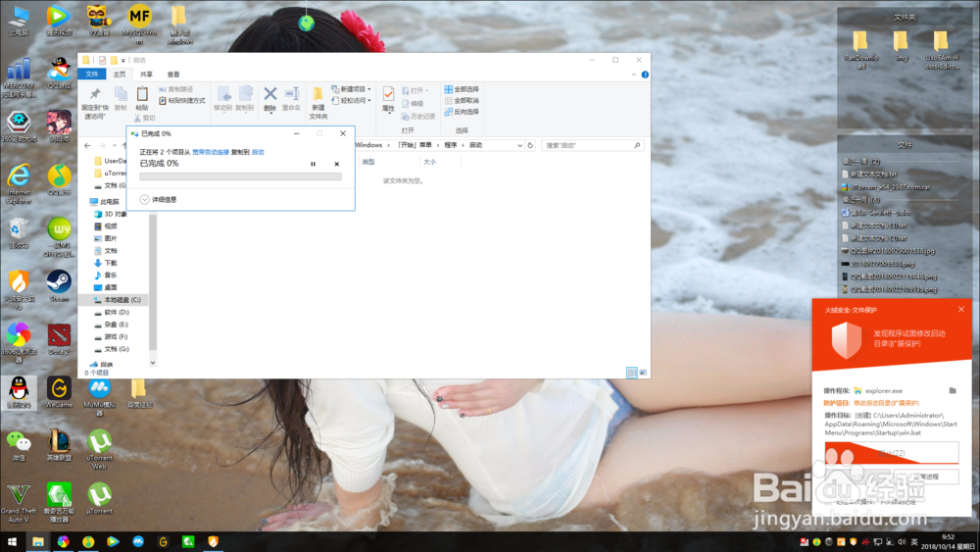
Task: Open Internet Explorer desktop icon
Action: (x=19, y=183)
